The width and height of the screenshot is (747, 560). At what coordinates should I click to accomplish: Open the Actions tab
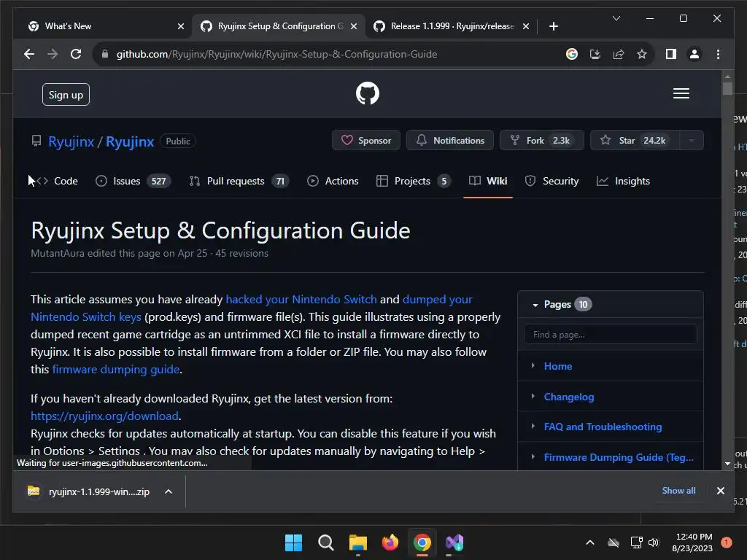click(333, 181)
